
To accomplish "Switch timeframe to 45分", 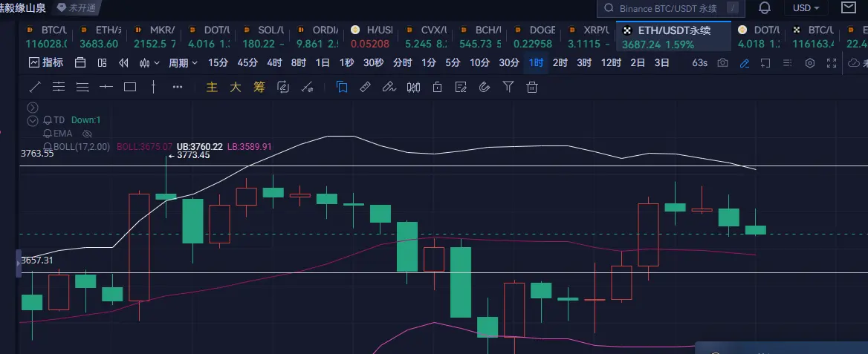I will 247,63.
